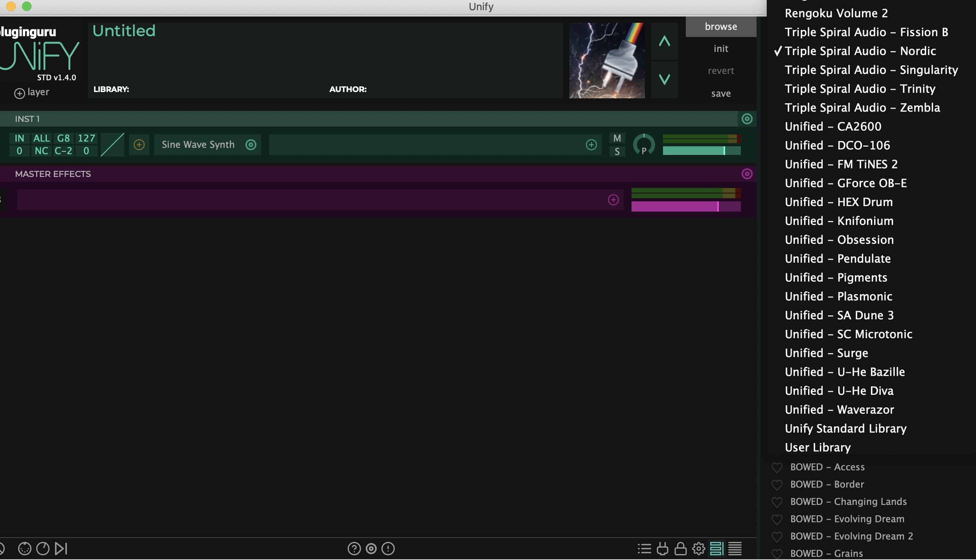Click the MIDI connector icon in footer

[24, 548]
